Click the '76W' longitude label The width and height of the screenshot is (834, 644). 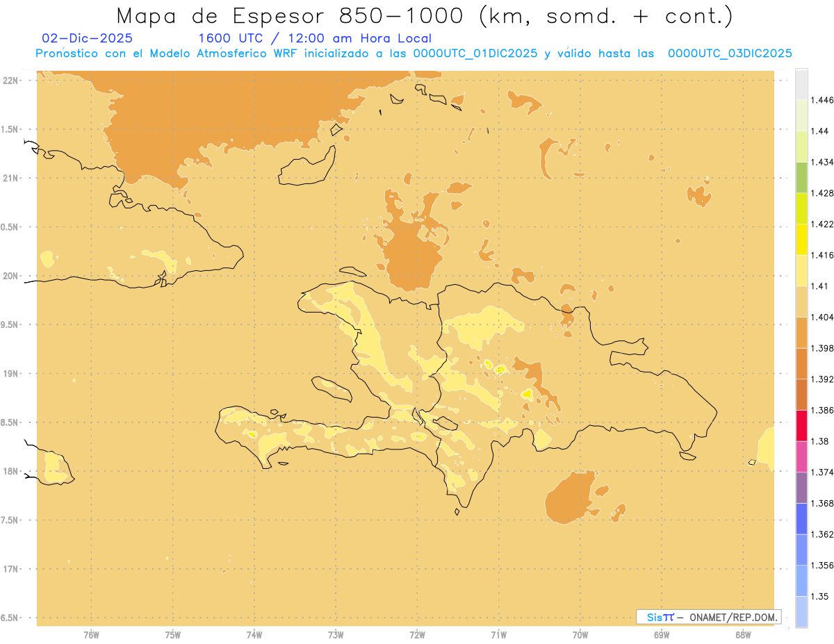pos(91,635)
